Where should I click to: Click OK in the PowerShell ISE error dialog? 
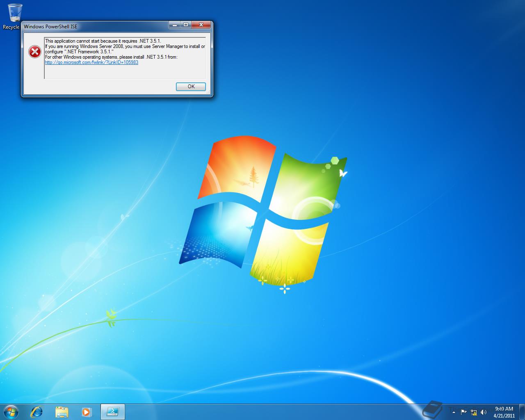(x=191, y=87)
